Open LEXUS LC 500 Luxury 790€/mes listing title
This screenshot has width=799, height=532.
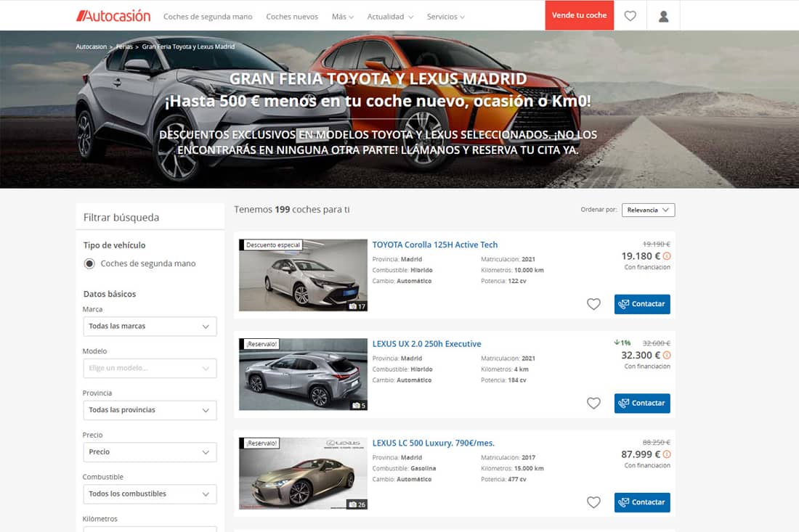point(433,443)
